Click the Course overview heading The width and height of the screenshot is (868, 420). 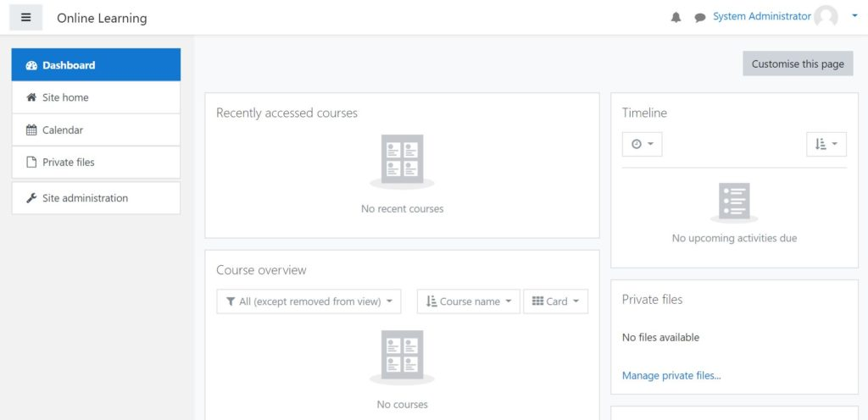tap(261, 269)
